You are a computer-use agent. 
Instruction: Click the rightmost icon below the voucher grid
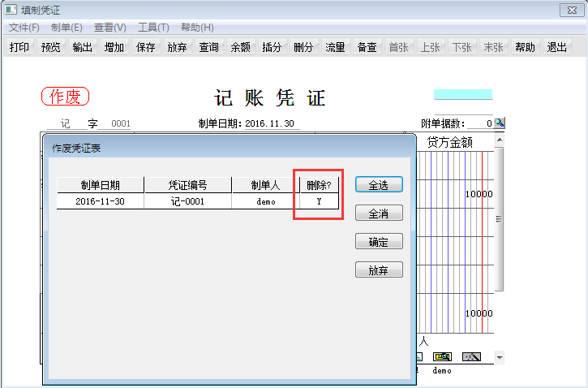472,357
